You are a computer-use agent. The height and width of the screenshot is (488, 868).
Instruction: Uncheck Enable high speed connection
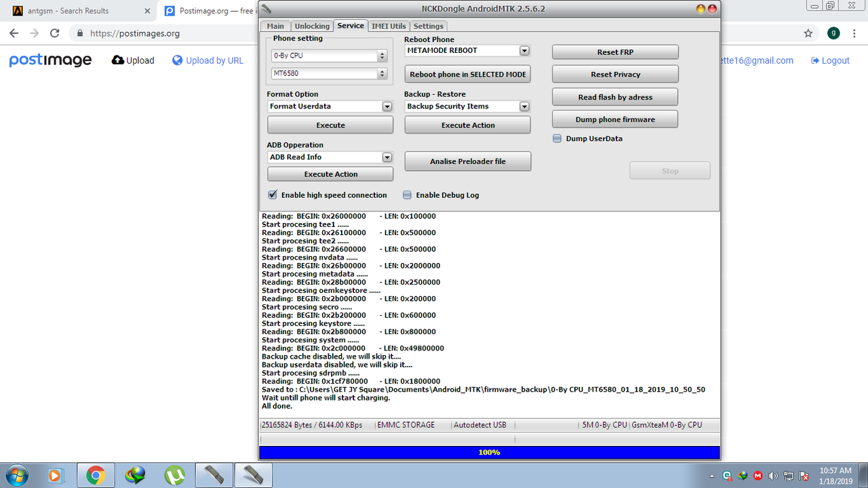click(x=273, y=195)
